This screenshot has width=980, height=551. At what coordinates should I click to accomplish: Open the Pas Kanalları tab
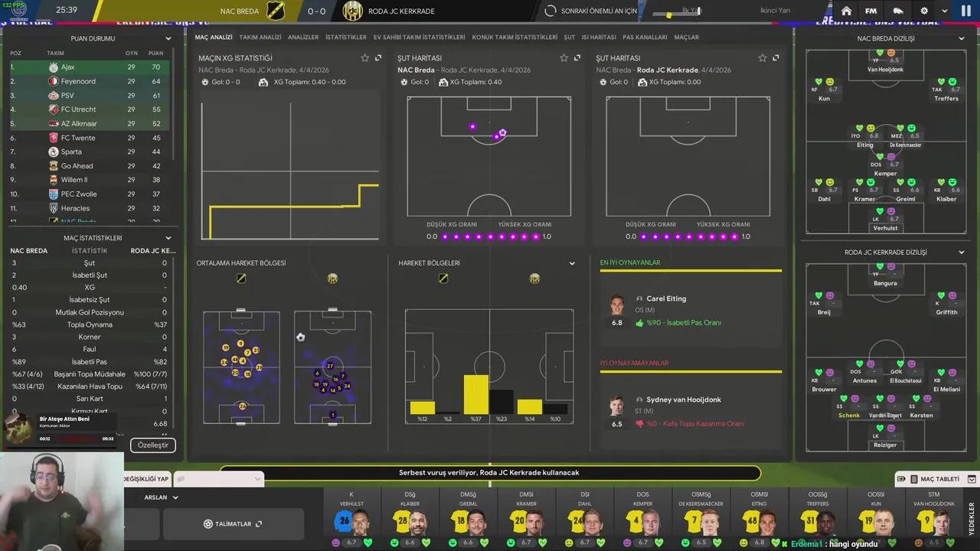645,37
